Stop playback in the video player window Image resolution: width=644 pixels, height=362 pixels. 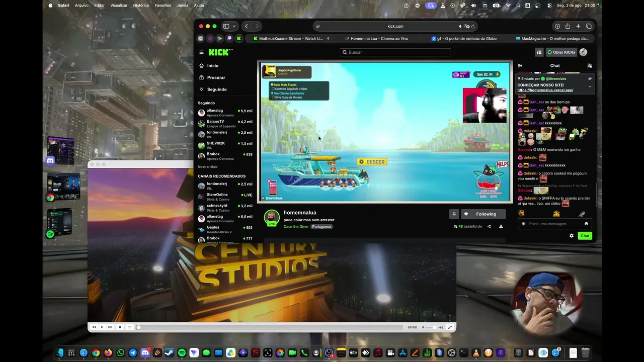120,327
